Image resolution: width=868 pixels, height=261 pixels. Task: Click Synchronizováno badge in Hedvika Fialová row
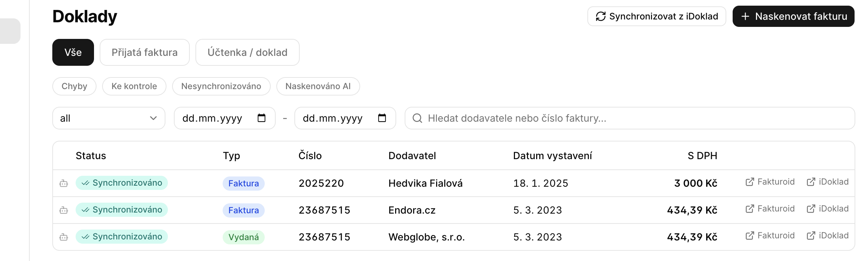point(122,183)
